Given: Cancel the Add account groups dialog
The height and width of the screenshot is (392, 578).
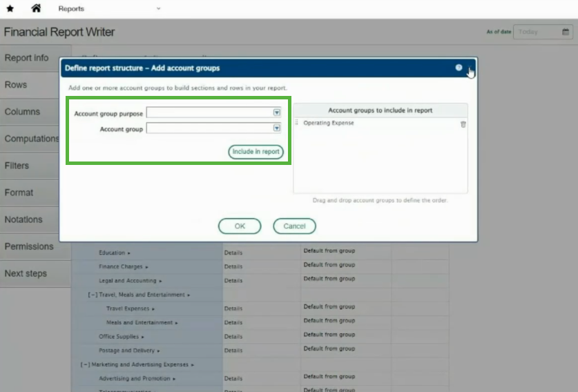Looking at the screenshot, I should [x=294, y=226].
